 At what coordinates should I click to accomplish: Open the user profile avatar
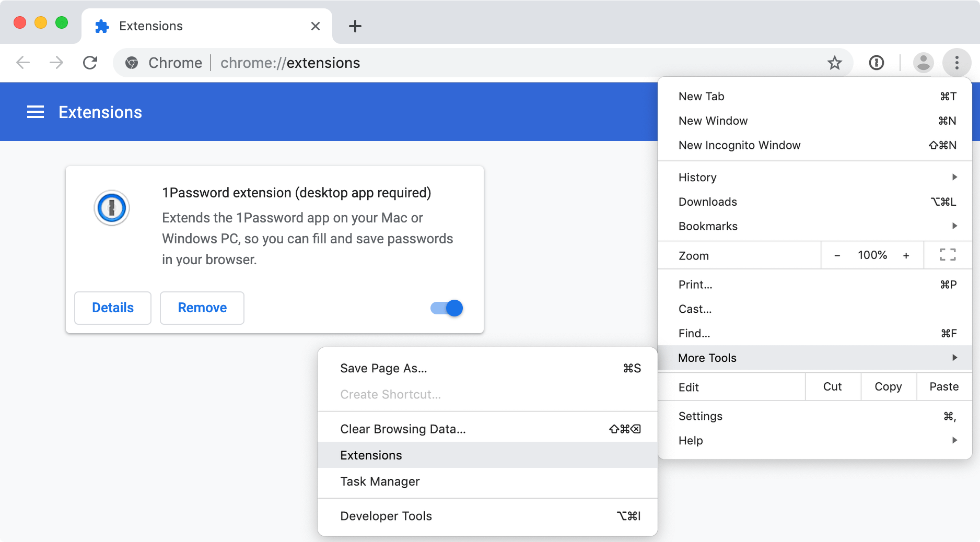(x=923, y=63)
